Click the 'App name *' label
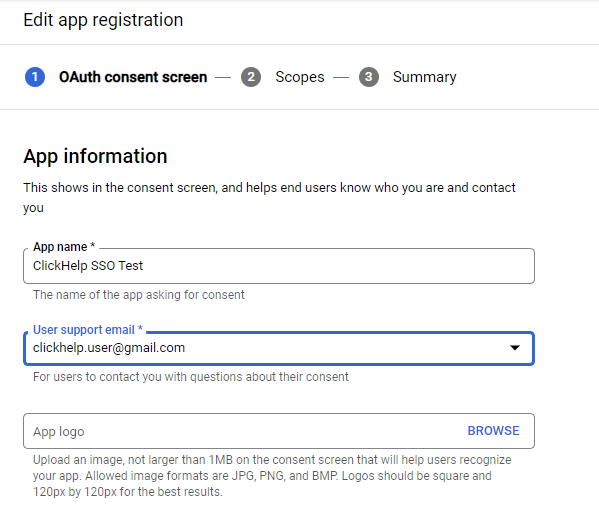Viewport: 599px width, 523px height. (x=64, y=247)
